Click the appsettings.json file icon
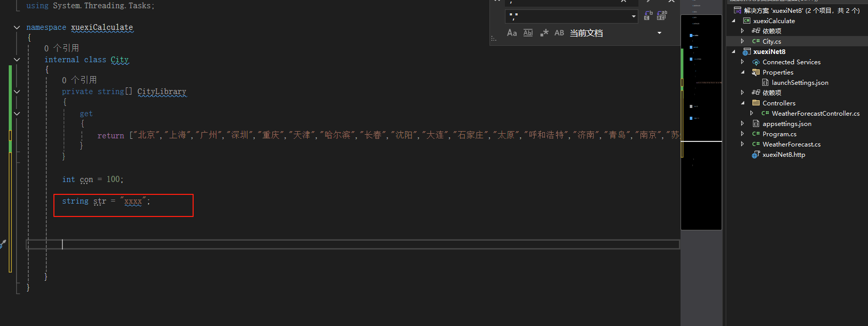 (756, 123)
